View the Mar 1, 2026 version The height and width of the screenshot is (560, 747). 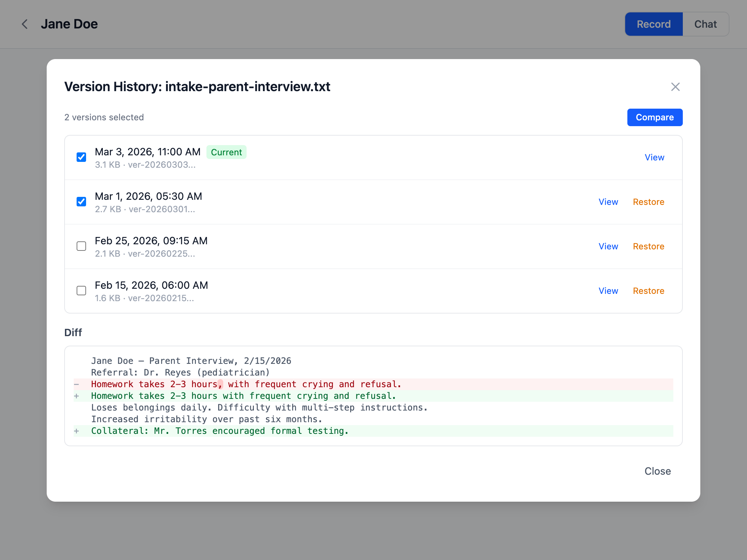(608, 202)
